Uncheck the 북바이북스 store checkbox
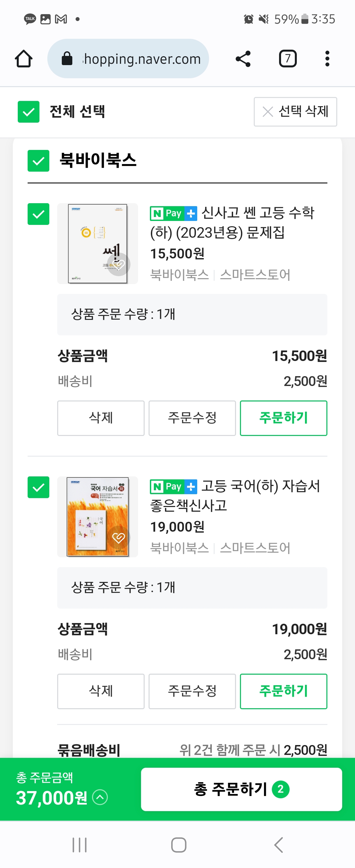The width and height of the screenshot is (355, 868). tap(38, 161)
